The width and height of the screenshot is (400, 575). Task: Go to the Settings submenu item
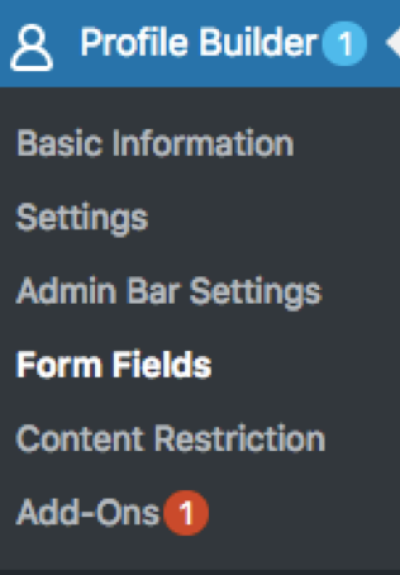[82, 218]
